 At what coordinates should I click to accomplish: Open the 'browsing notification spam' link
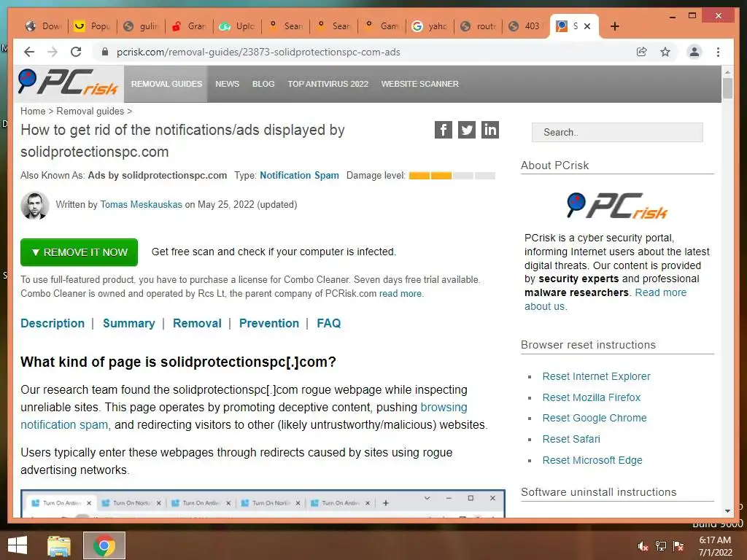444,407
